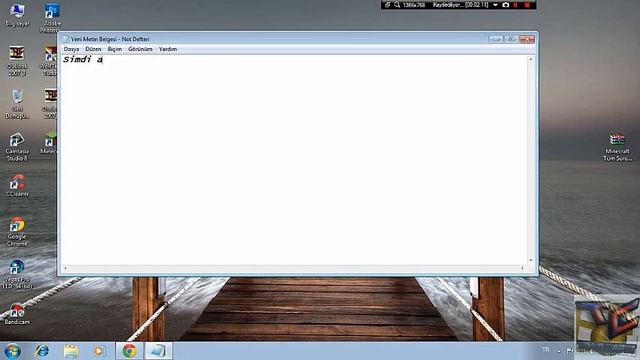Select the Minecraft Tüm Sürü archive icon
The height and width of the screenshot is (360, 640).
pyautogui.click(x=618, y=147)
